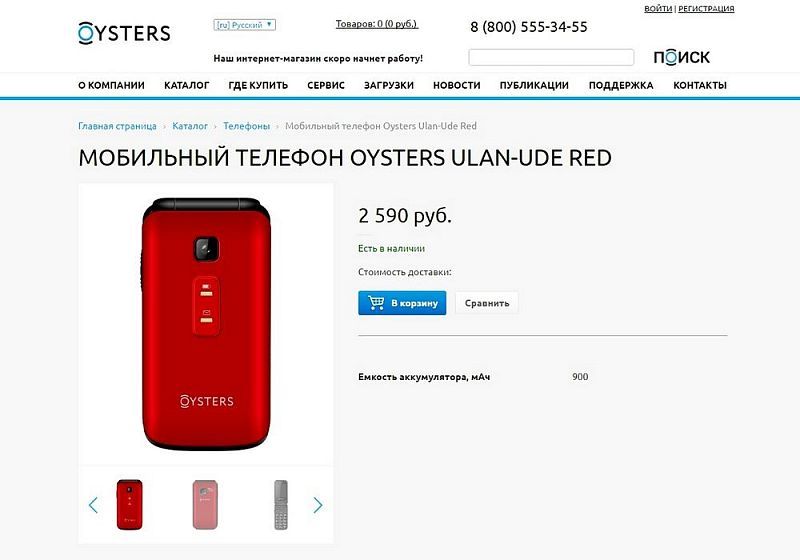Image resolution: width=800 pixels, height=560 pixels.
Task: Click the Сравнить compare button
Action: 487,303
